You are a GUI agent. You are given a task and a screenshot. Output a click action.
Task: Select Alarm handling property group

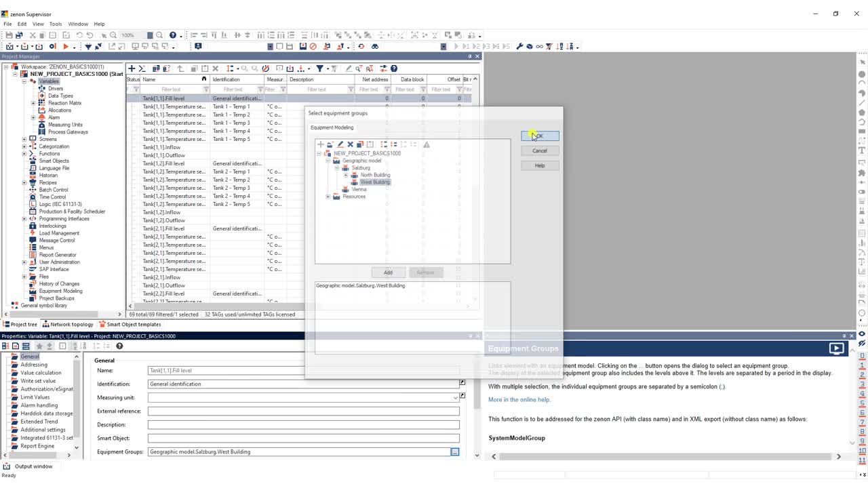39,405
